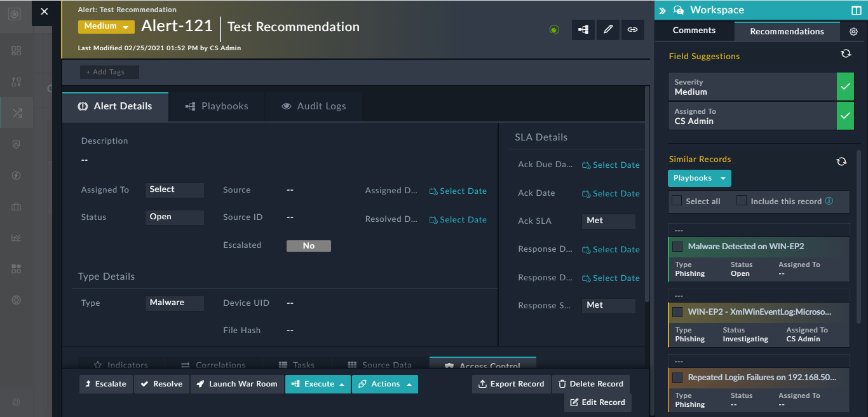The height and width of the screenshot is (417, 868).
Task: Select WIN-EP2 XmlWinEventLog record checkbox
Action: [x=677, y=312]
